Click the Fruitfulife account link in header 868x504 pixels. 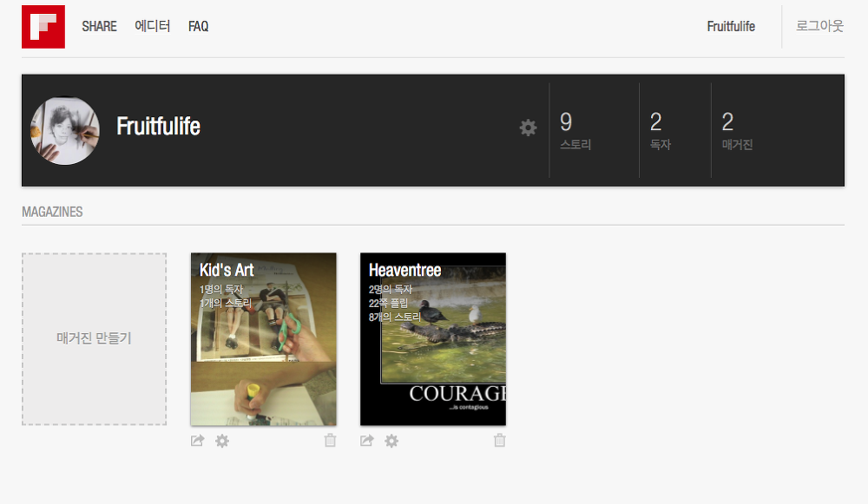coord(731,27)
